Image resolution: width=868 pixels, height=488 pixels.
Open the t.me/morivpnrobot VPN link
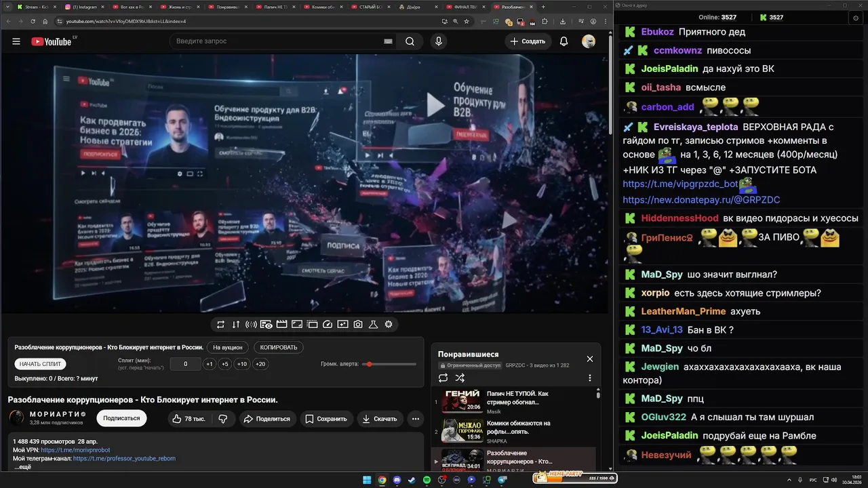(75, 450)
